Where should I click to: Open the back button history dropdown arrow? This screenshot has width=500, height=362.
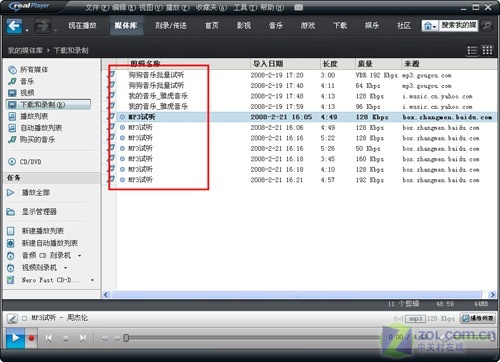point(27,31)
